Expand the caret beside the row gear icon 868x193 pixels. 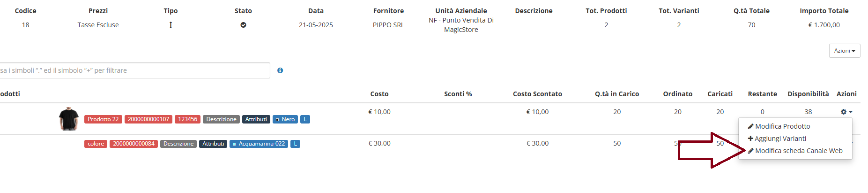tap(851, 112)
